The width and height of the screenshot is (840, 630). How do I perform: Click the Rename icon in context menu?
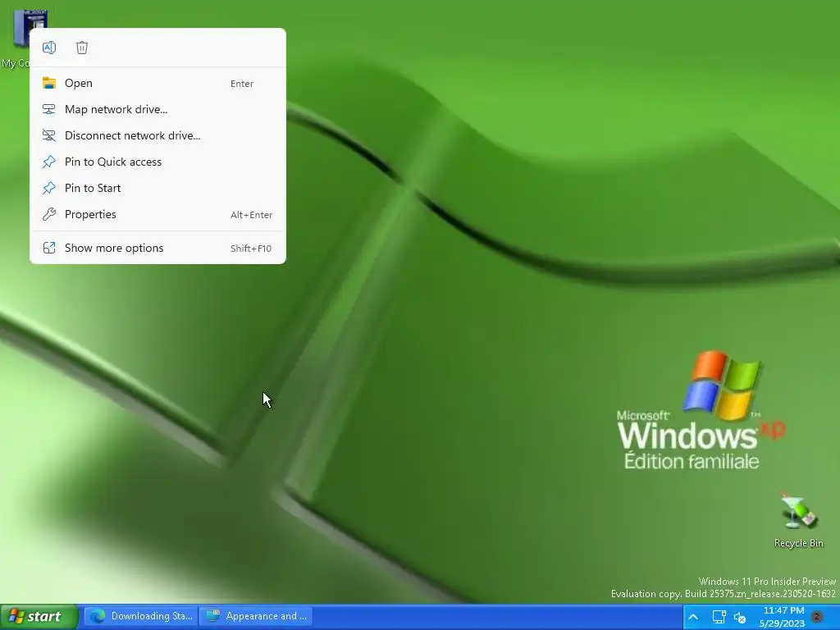pos(48,48)
